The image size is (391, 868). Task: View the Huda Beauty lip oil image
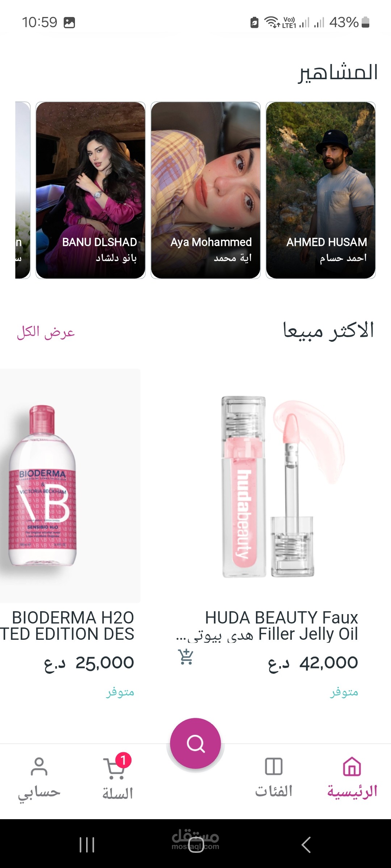(268, 486)
